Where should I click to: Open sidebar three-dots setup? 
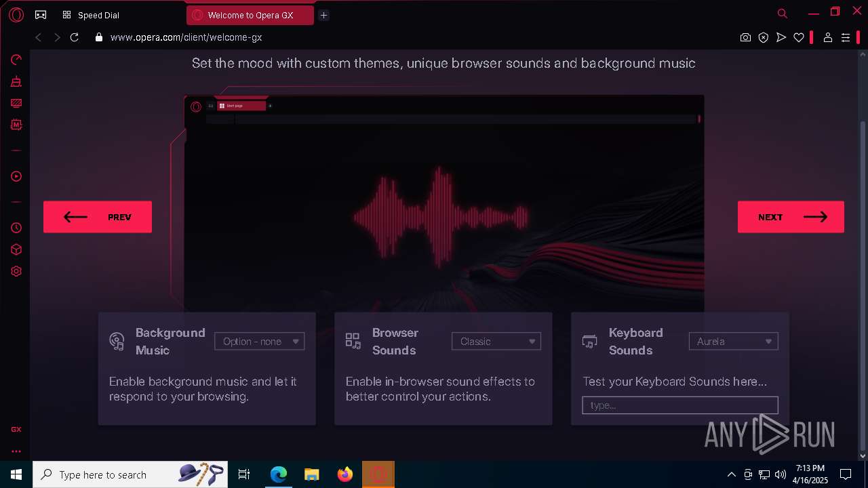tap(16, 451)
